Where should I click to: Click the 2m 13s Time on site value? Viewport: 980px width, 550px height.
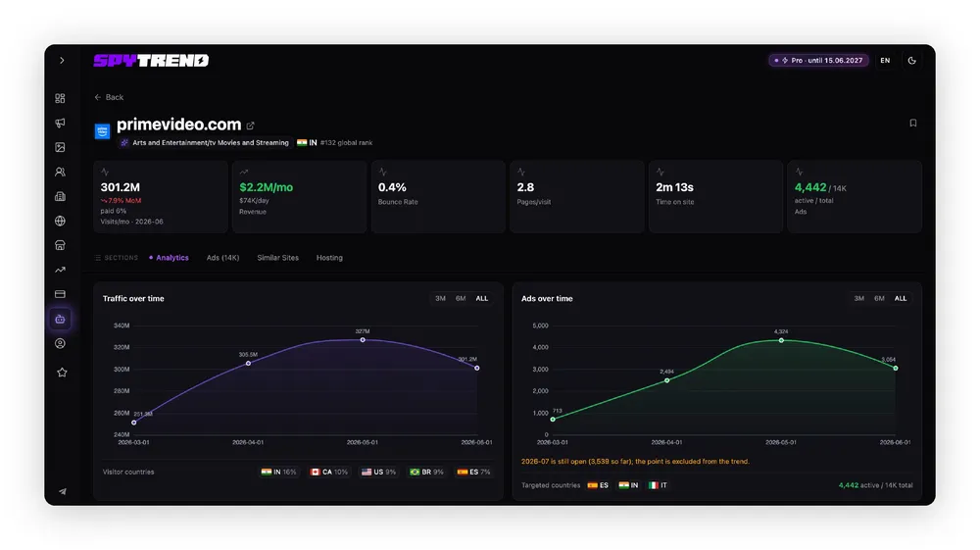click(674, 187)
